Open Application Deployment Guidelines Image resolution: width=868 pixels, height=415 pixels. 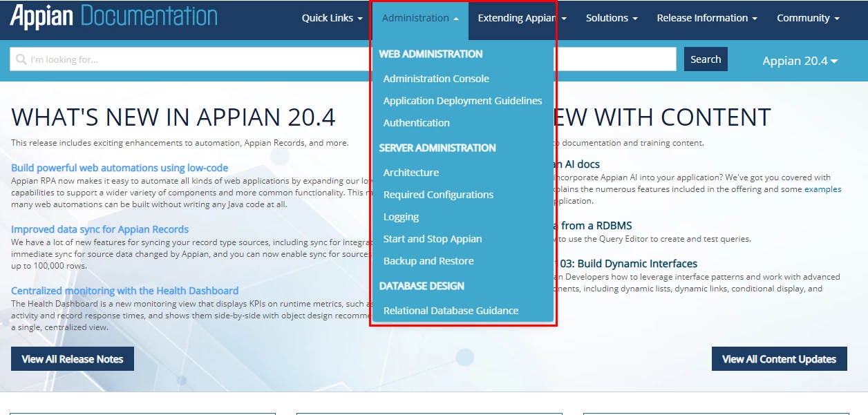coord(462,101)
